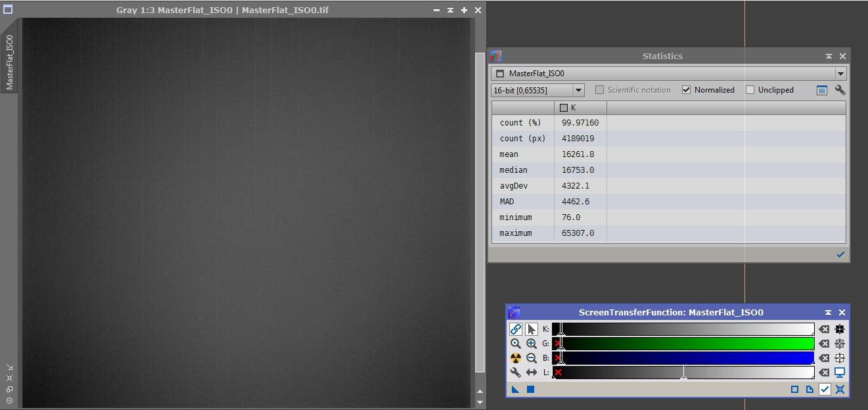Click the radioactive Auto Stretch icon
This screenshot has height=410, width=868.
516,358
